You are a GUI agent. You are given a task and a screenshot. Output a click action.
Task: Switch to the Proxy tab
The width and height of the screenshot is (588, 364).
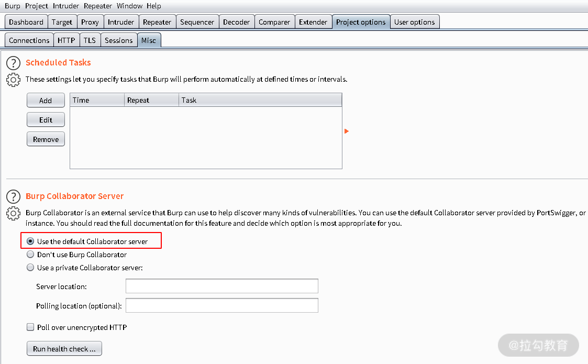click(x=90, y=22)
